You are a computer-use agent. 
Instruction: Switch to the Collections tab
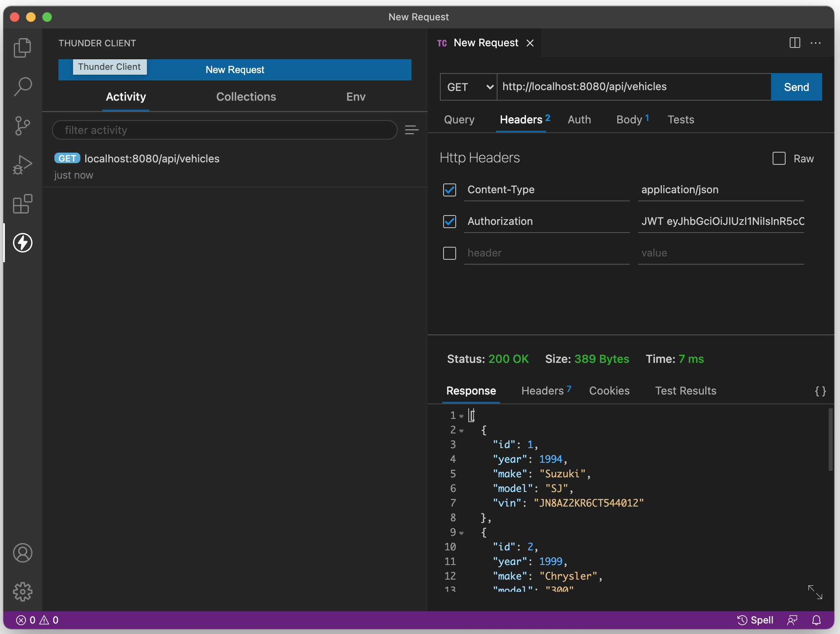pyautogui.click(x=246, y=97)
